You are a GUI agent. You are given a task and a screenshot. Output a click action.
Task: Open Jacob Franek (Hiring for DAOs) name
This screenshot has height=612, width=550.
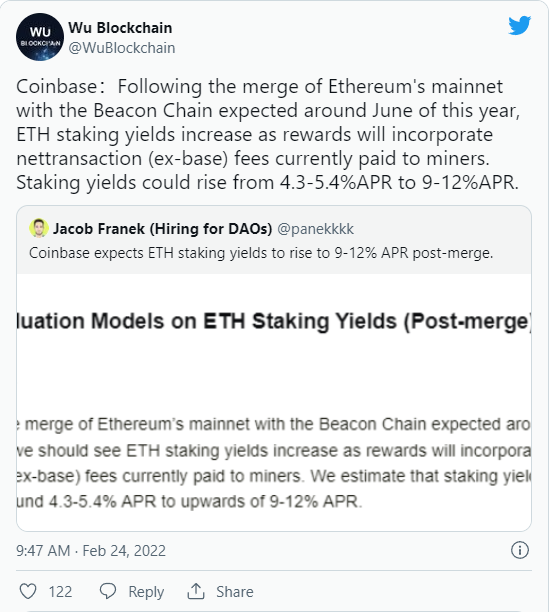[162, 229]
